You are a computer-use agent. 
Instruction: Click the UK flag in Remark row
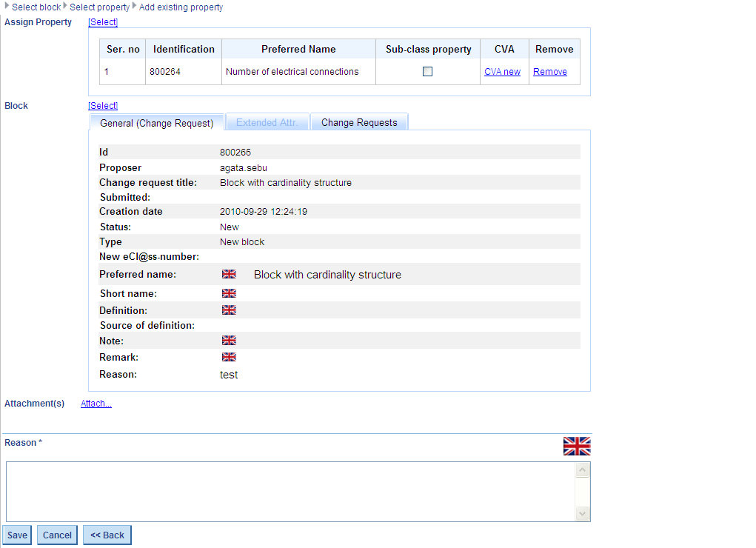pos(229,357)
